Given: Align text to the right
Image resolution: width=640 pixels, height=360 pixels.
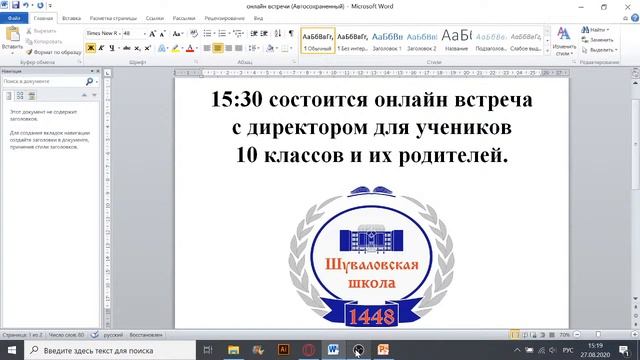Looking at the screenshot, I should click(228, 48).
